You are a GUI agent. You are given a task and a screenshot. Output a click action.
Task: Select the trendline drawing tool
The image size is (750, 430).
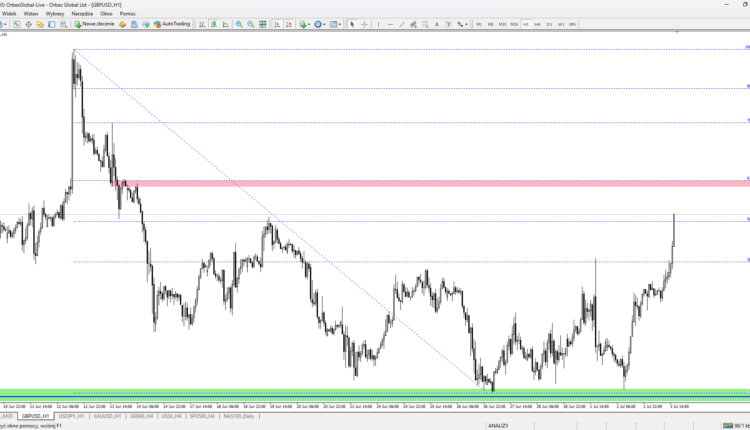(402, 24)
